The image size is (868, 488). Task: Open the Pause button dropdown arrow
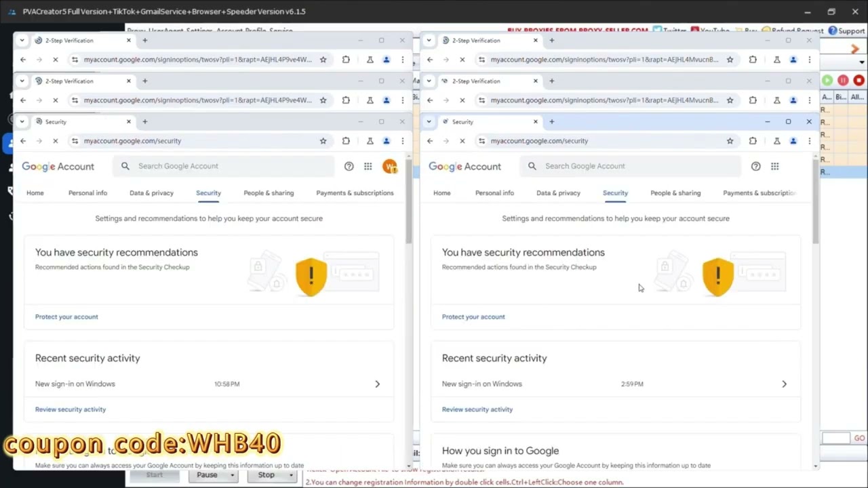click(232, 475)
